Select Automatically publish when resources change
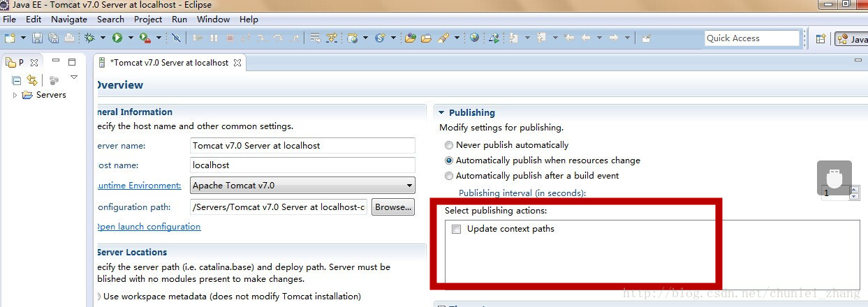This screenshot has width=868, height=307. pyautogui.click(x=449, y=160)
